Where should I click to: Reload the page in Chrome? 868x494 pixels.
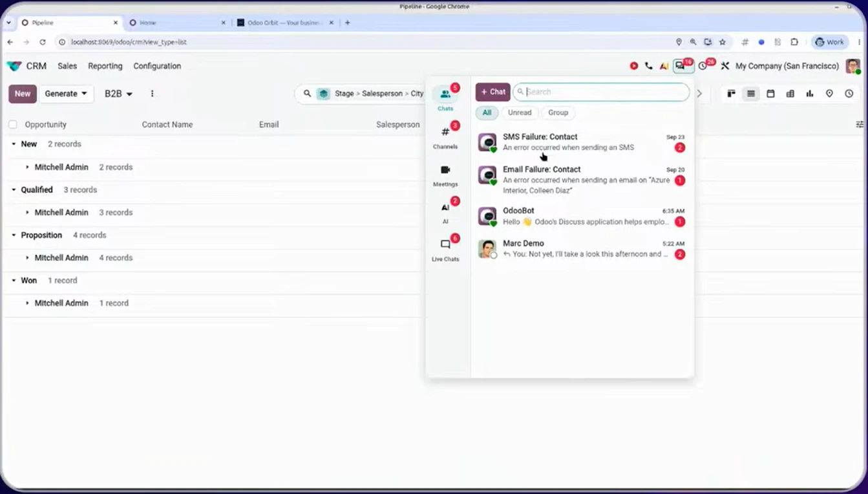pyautogui.click(x=43, y=42)
